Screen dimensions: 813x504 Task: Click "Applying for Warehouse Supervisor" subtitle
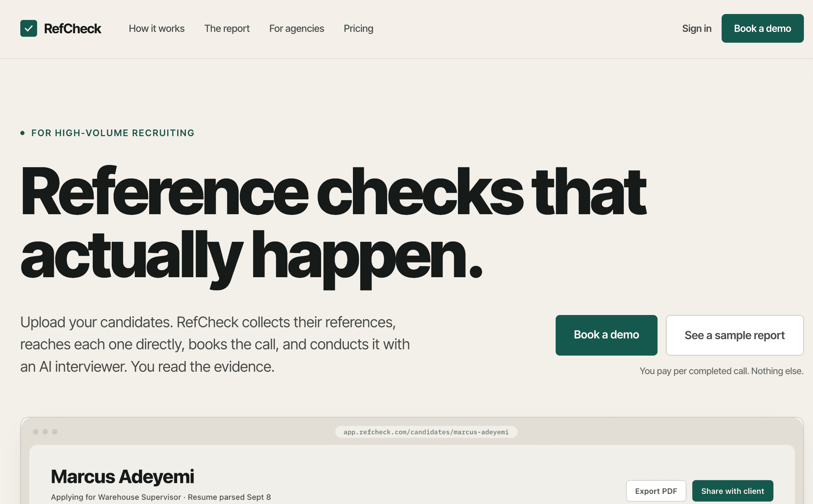coord(116,497)
